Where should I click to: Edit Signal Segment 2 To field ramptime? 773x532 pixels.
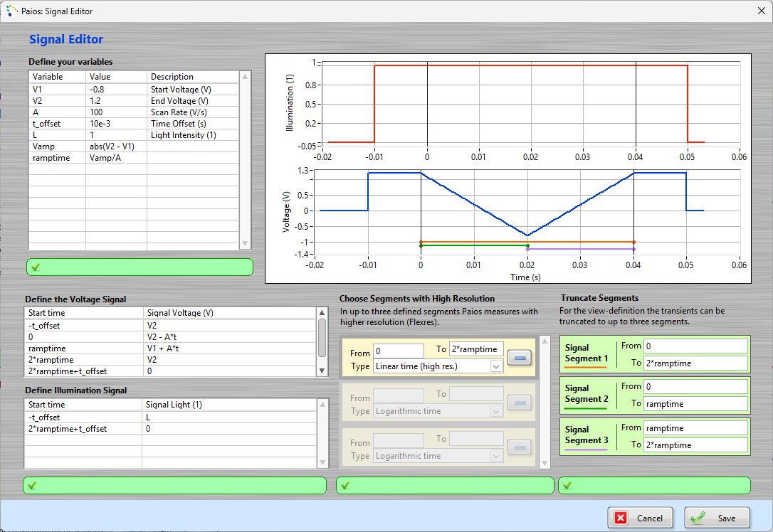(695, 403)
